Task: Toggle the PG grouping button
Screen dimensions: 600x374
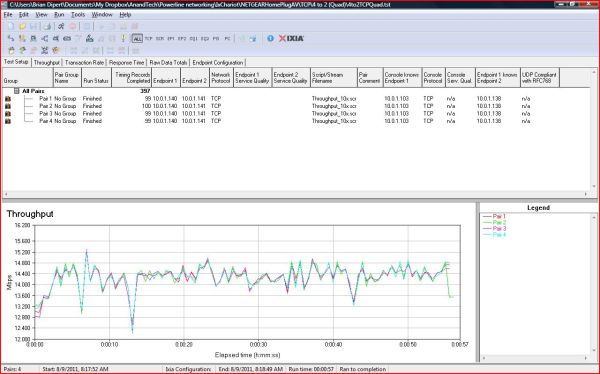Action: (x=216, y=38)
